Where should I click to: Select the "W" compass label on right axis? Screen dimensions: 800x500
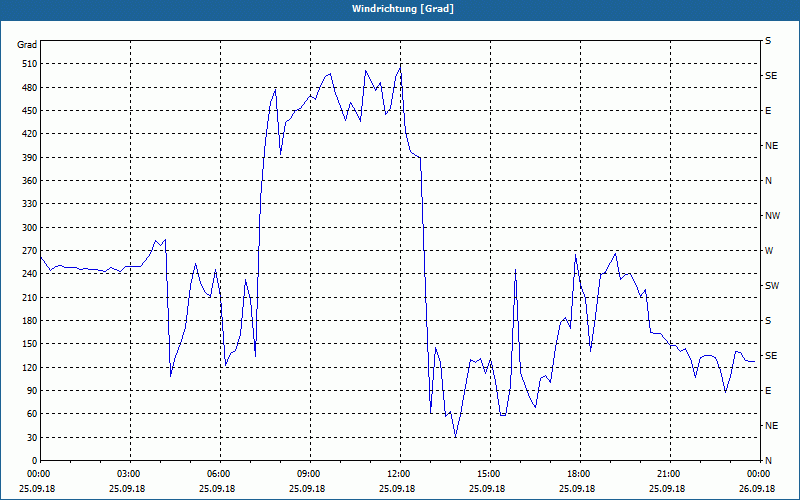pos(769,251)
